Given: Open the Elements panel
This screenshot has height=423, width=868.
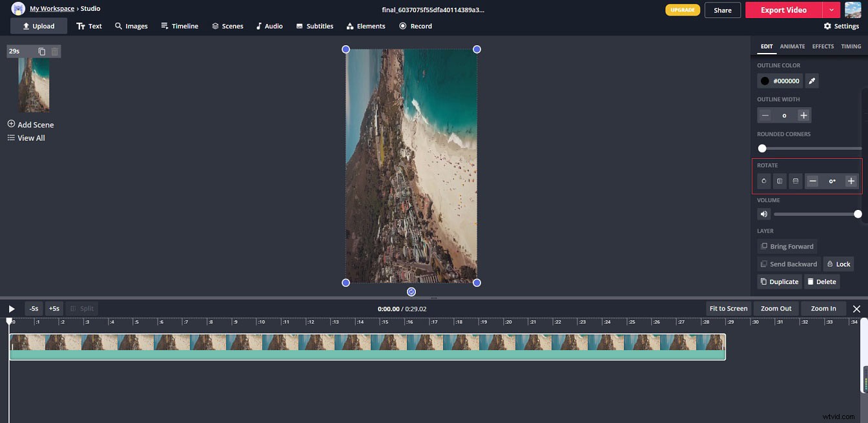Looking at the screenshot, I should point(366,26).
